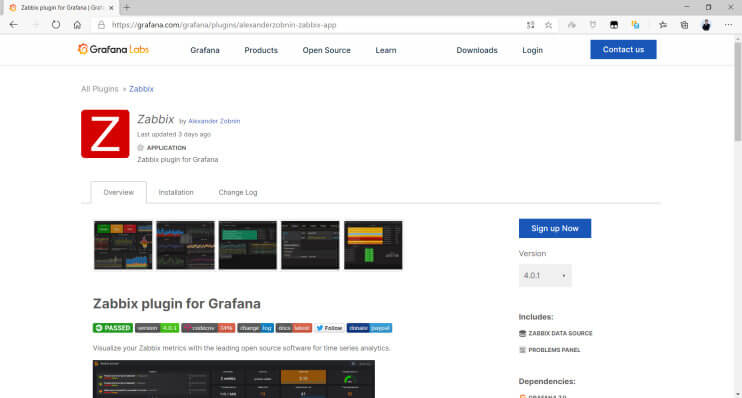Open a new browser tab
This screenshot has height=398, width=742.
click(126, 8)
